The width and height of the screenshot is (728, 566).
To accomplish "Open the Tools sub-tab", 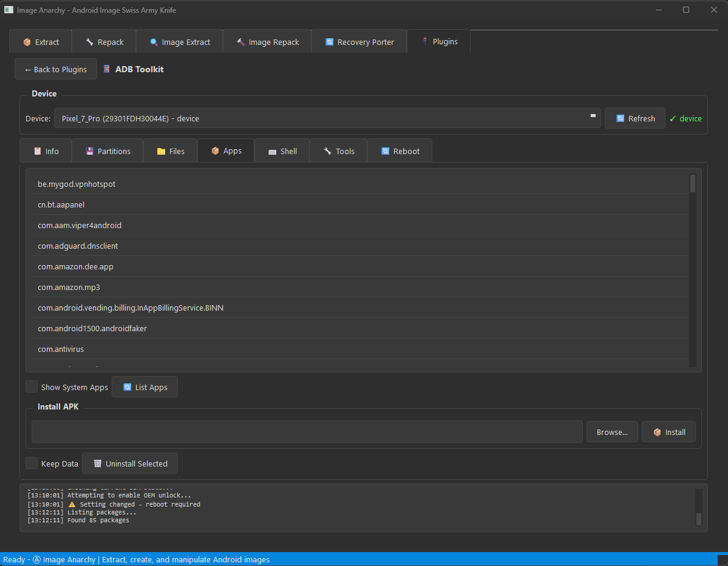I will point(338,151).
